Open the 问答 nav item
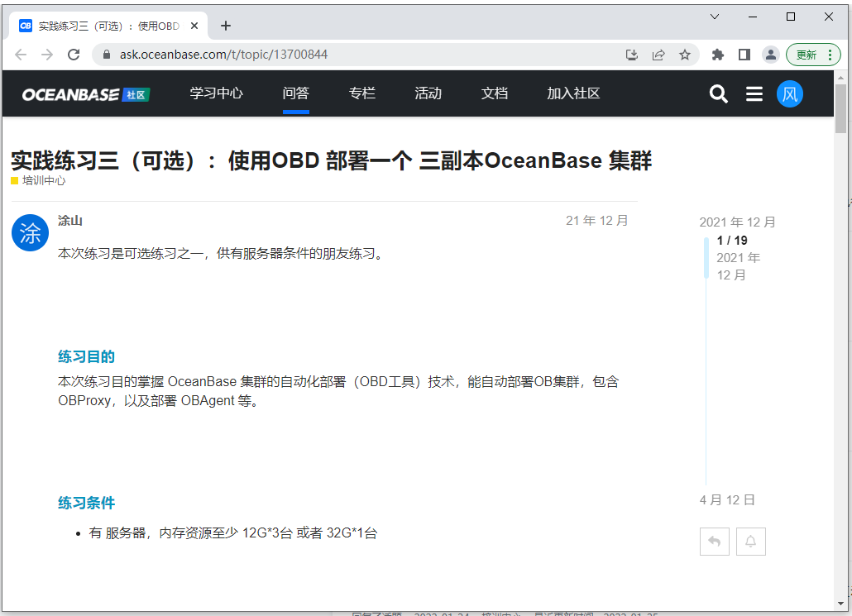 [295, 93]
